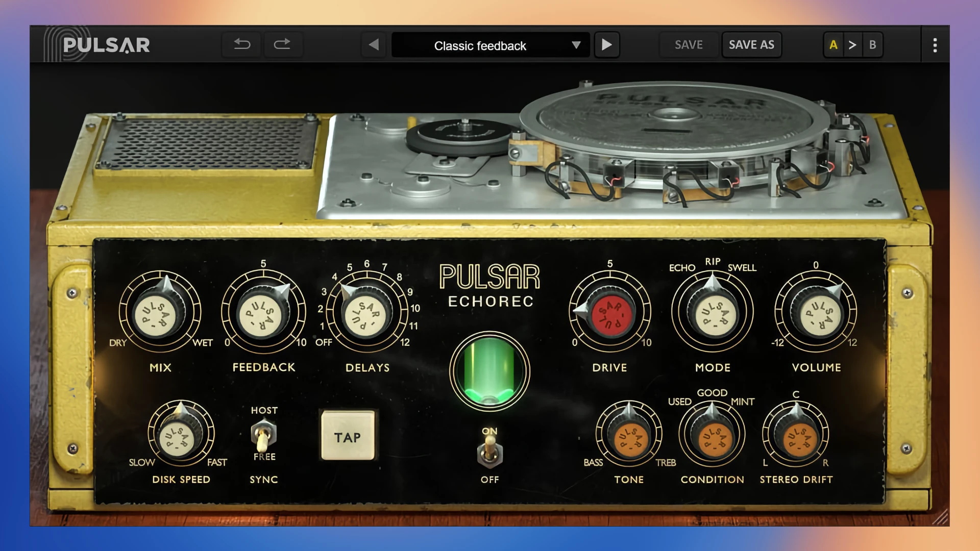
Task: Flip the SYNC host/free switch
Action: [x=263, y=435]
